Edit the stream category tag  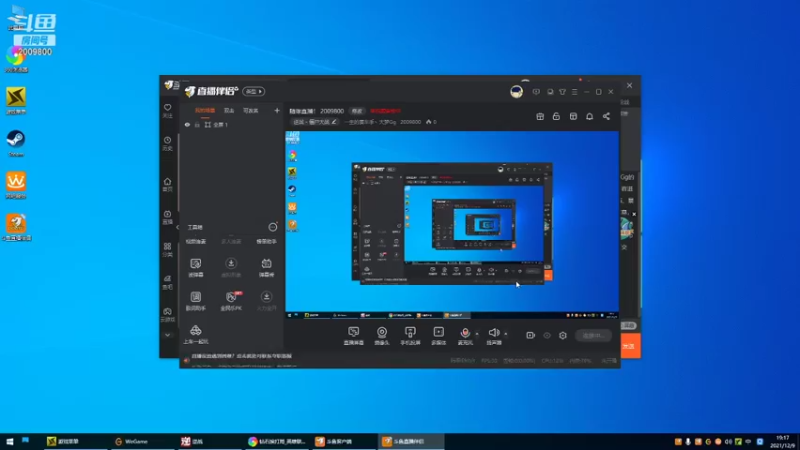pyautogui.click(x=315, y=122)
